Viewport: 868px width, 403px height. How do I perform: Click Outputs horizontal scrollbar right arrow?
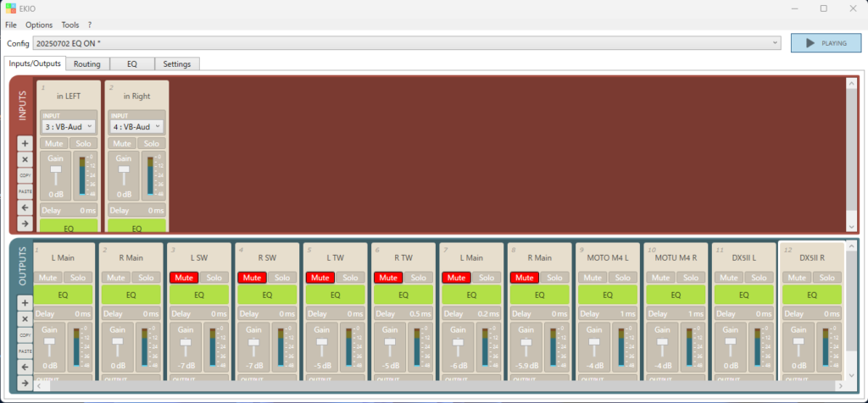tap(842, 386)
